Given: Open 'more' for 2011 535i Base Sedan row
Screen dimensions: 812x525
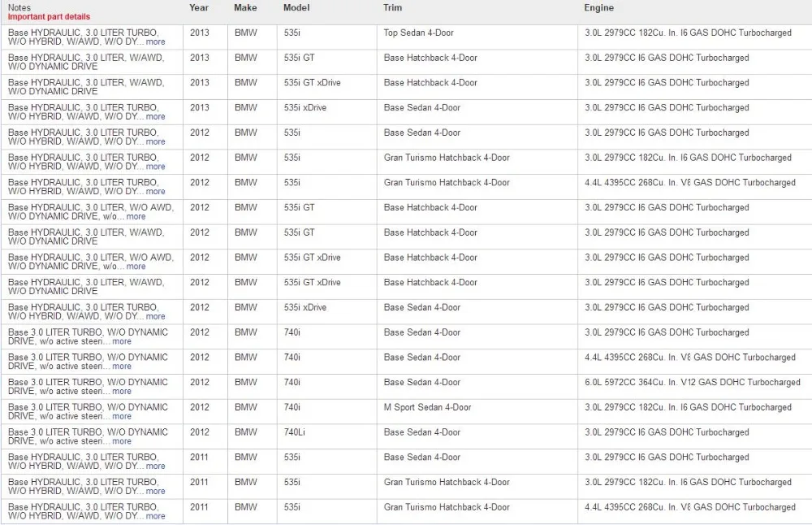Looking at the screenshot, I should click(155, 466).
